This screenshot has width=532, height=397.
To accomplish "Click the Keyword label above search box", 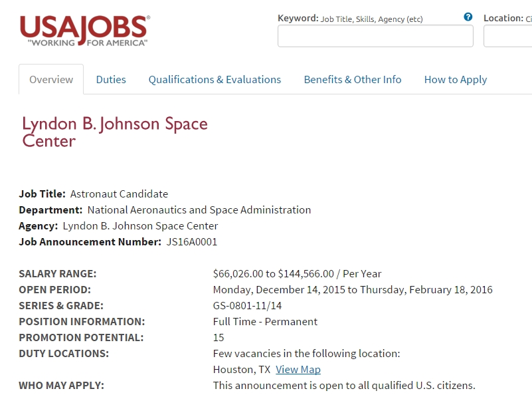I will coord(298,18).
